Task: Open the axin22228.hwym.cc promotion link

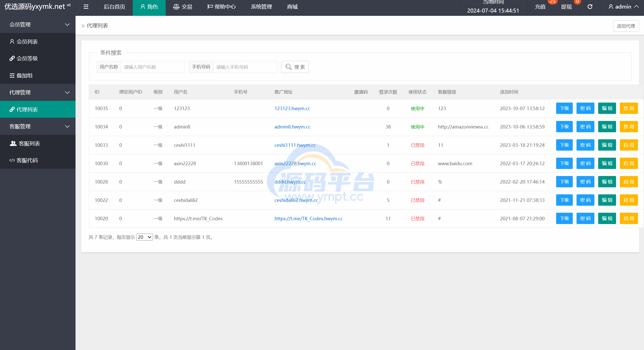Action: coord(295,163)
